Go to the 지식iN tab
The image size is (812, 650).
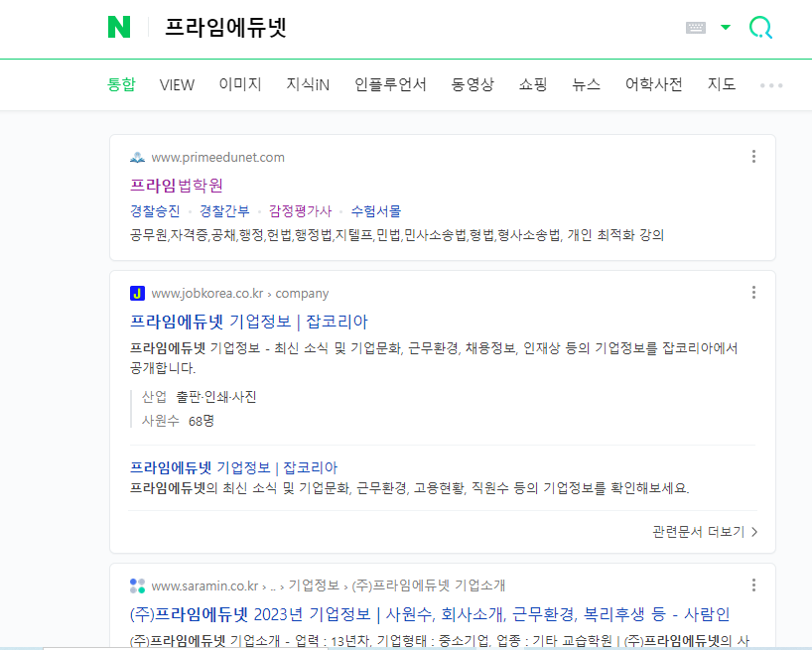[x=308, y=84]
